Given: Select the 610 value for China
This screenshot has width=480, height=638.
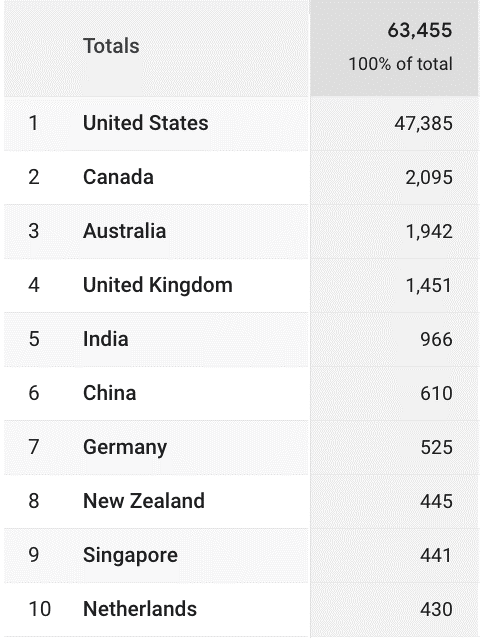Looking at the screenshot, I should (x=436, y=394).
